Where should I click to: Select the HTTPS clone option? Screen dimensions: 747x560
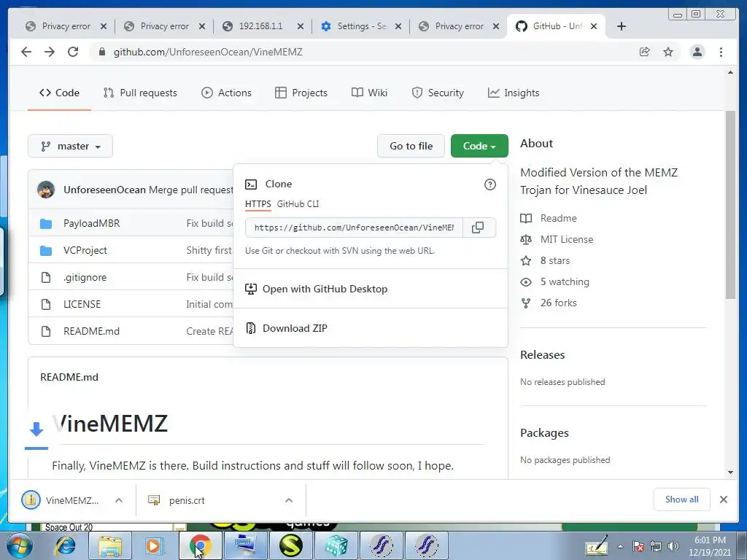click(x=258, y=204)
